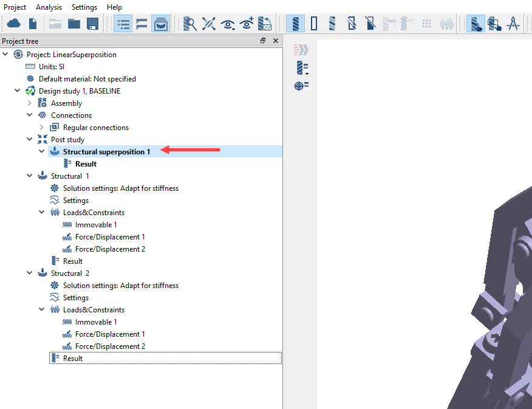Click the eye with plus icon
The height and width of the screenshot is (409, 532).
(247, 24)
